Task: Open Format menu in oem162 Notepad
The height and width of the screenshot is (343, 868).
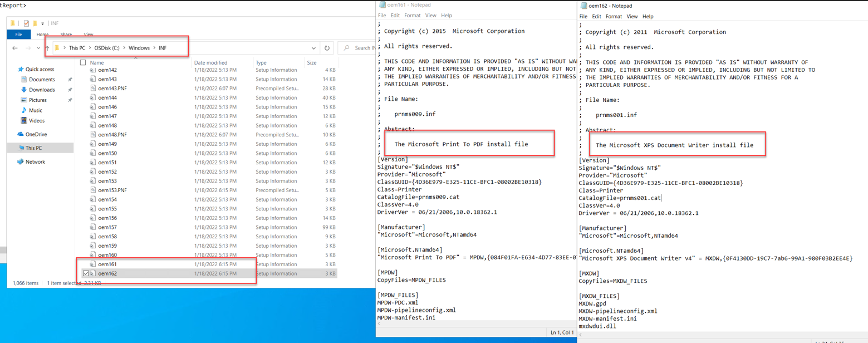Action: [614, 17]
